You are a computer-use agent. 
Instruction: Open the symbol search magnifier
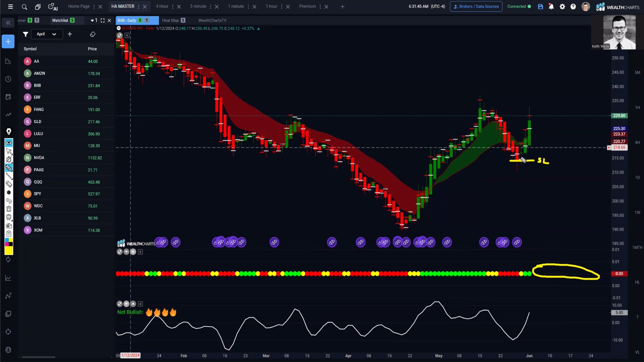(x=24, y=7)
